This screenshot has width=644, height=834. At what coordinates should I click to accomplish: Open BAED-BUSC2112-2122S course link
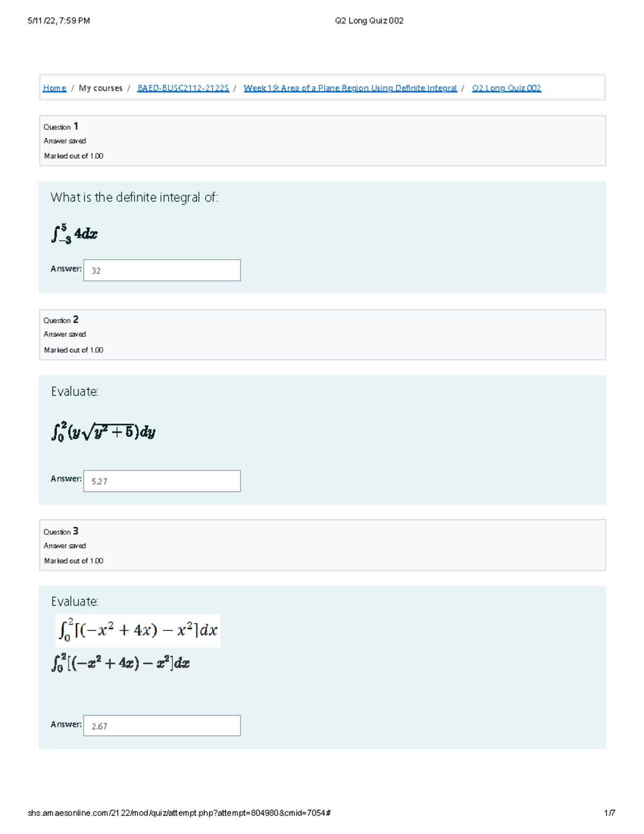[x=183, y=88]
